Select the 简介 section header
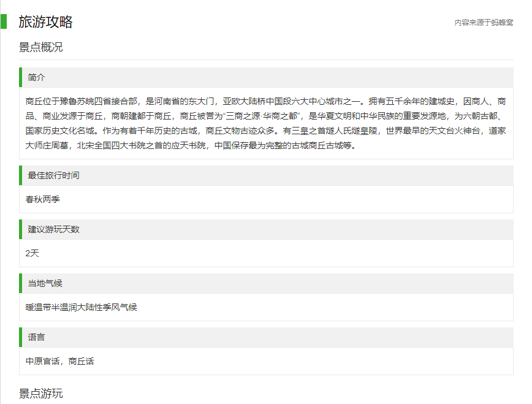This screenshot has width=532, height=404. [37, 78]
